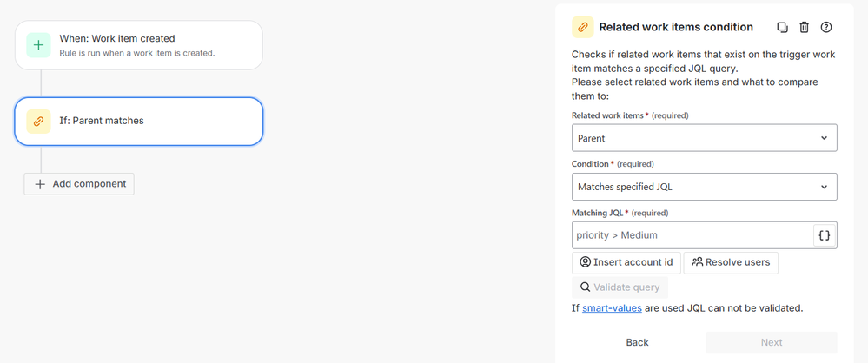Click the Related work items condition header icon
868x363 pixels.
point(582,27)
